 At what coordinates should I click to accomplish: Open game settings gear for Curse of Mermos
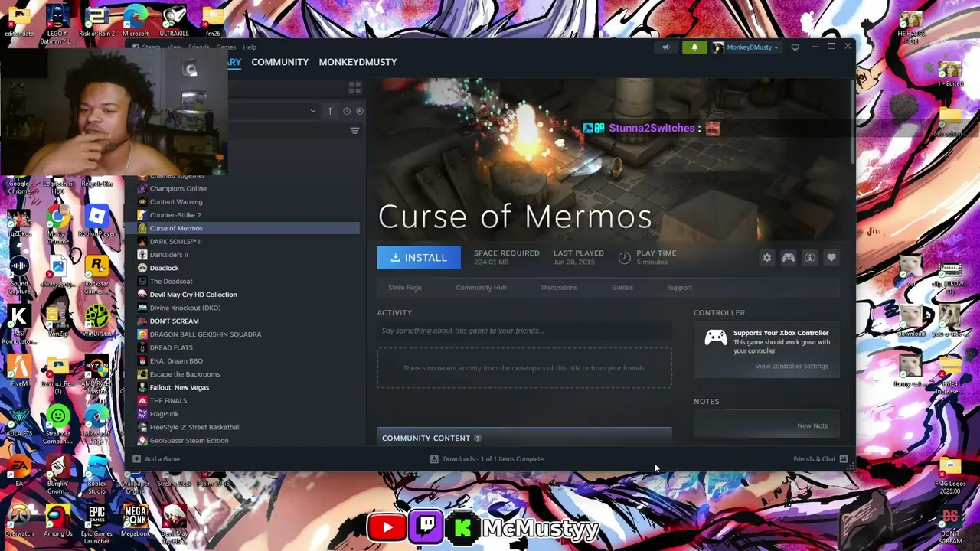tap(767, 258)
